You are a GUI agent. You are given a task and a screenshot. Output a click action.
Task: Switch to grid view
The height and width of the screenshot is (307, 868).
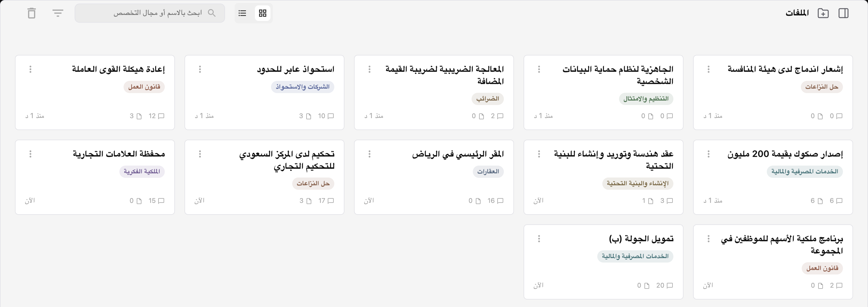263,13
